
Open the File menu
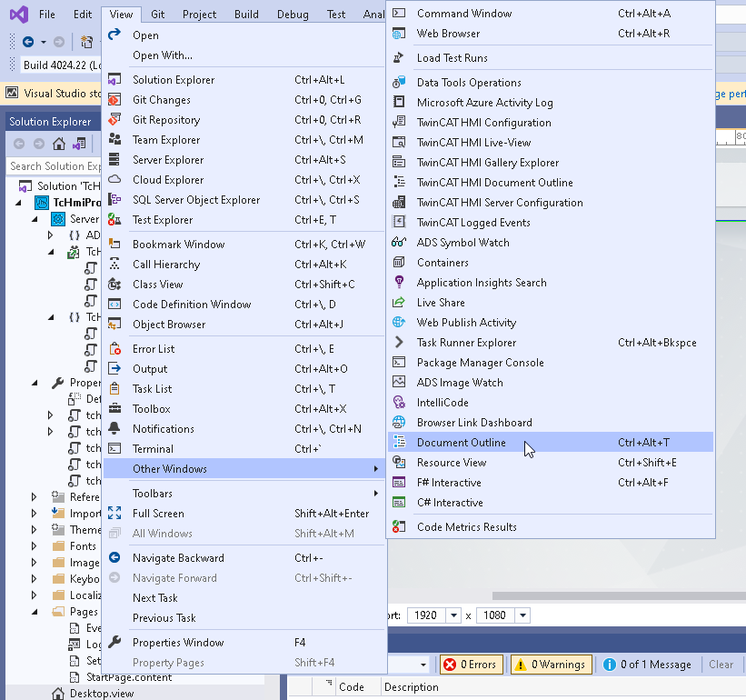click(47, 15)
